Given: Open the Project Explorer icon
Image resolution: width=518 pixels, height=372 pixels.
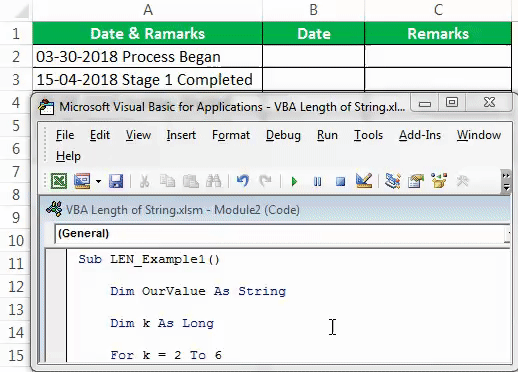Looking at the screenshot, I should coord(393,181).
